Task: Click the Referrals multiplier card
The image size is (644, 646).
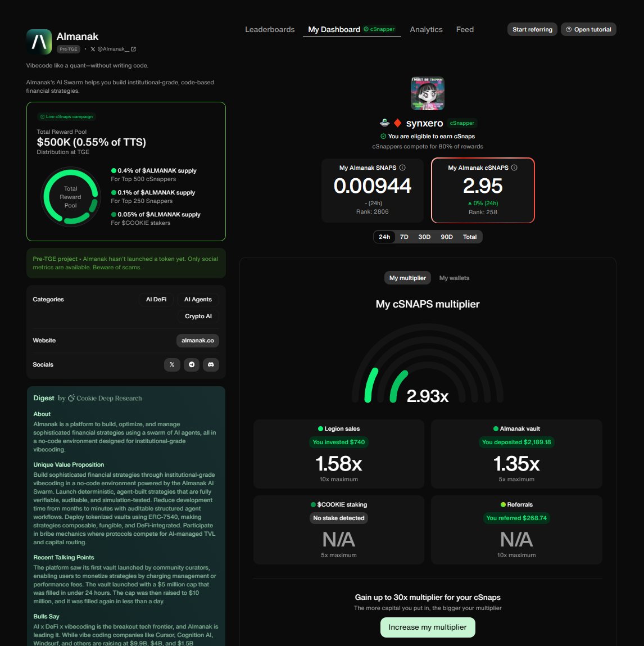Action: point(516,530)
